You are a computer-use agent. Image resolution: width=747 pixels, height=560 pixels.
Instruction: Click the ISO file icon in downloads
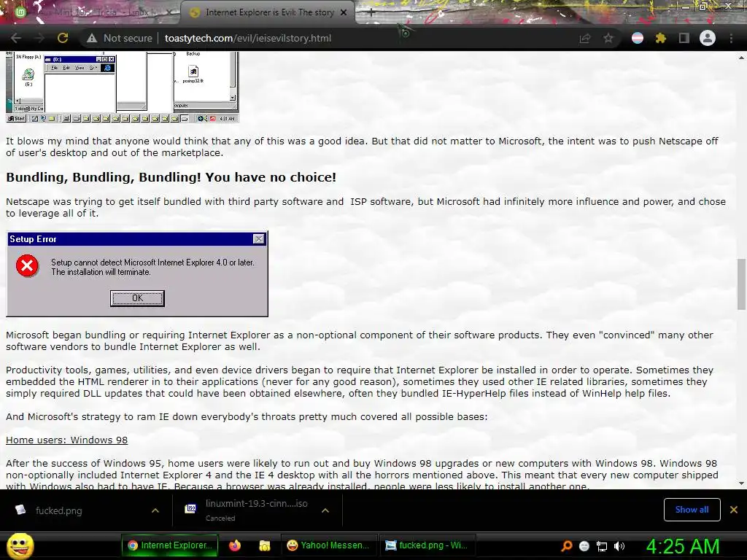[x=190, y=509]
